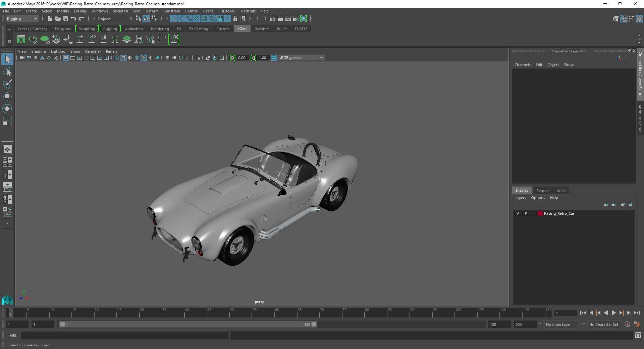
Task: Click the Racing_Retro_Car layer red color swatch
Action: point(540,213)
